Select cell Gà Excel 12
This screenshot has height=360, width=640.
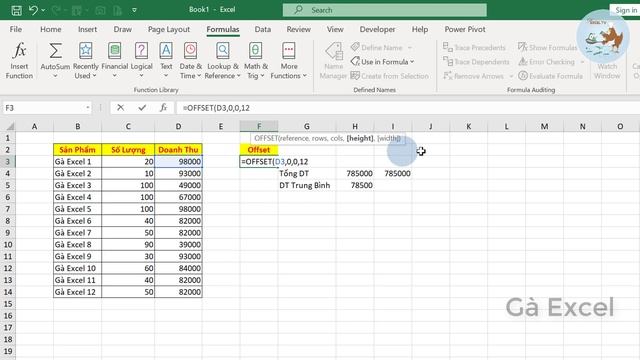point(78,292)
